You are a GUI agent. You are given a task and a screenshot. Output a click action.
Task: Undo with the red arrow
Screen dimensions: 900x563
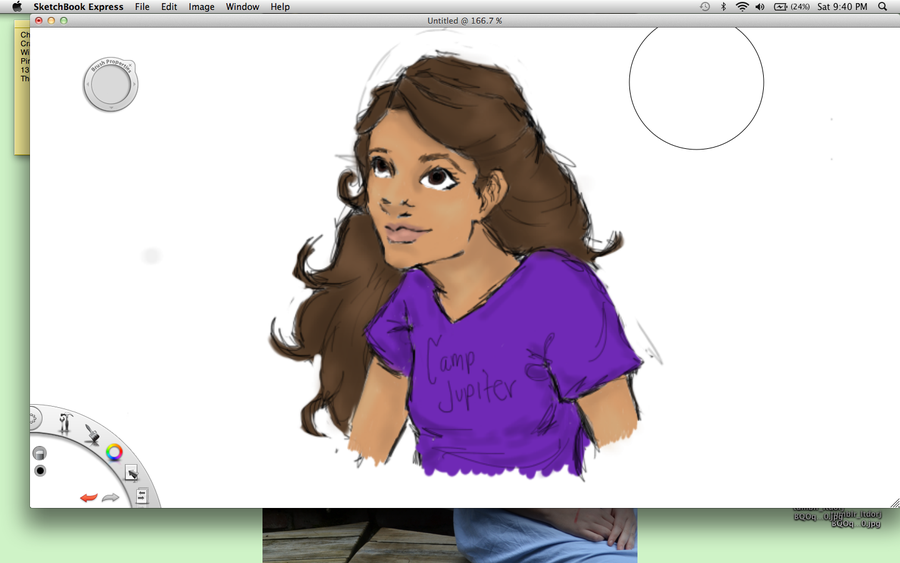point(88,497)
